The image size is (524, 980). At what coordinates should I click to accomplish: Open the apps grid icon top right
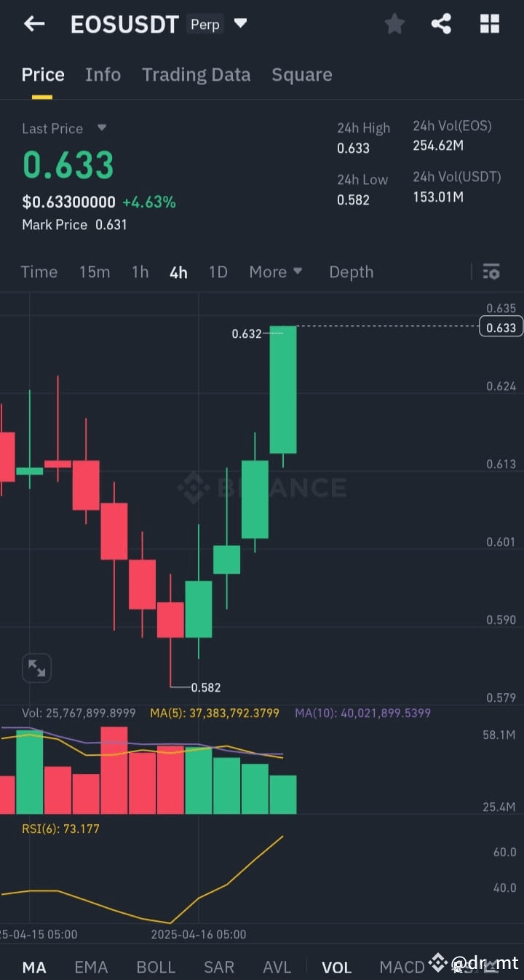(489, 23)
